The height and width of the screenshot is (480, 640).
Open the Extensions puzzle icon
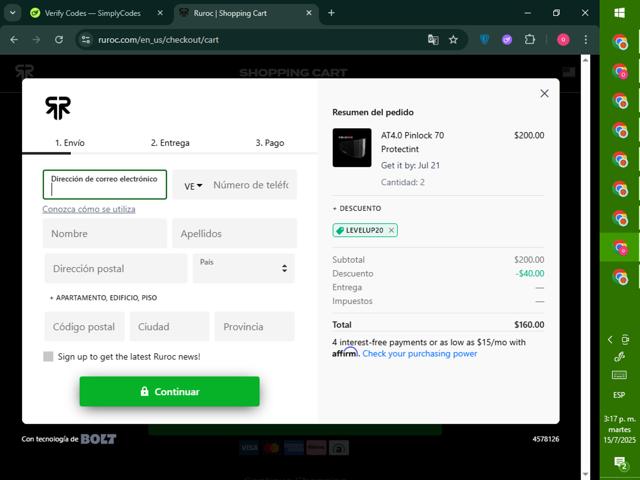[529, 40]
